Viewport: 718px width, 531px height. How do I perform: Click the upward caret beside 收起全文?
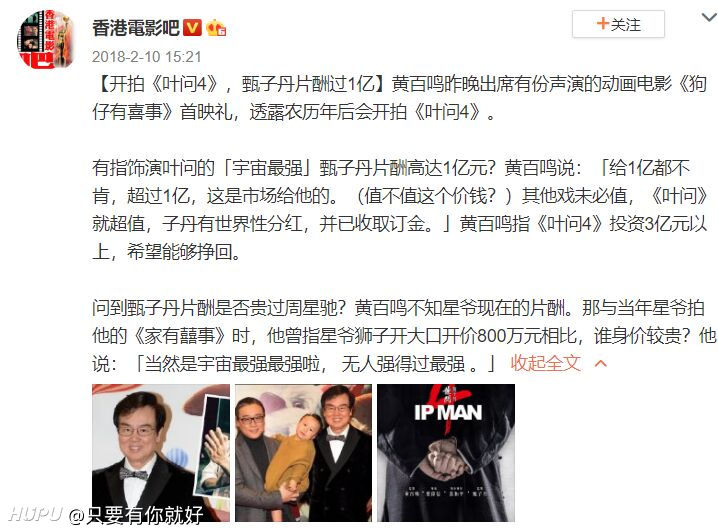click(x=600, y=363)
